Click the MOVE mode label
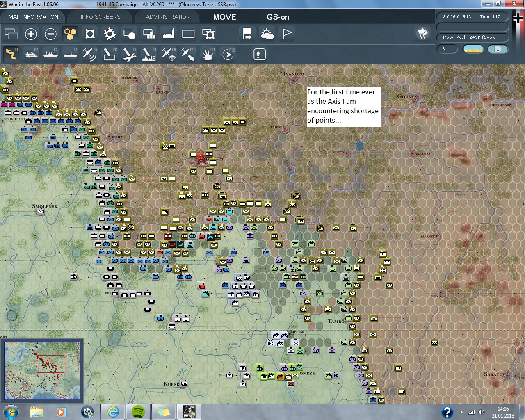Viewport: 525px width, 420px height. point(224,17)
